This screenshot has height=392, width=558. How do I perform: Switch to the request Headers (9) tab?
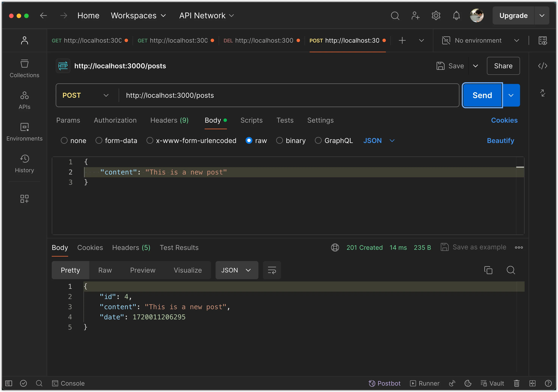point(169,120)
